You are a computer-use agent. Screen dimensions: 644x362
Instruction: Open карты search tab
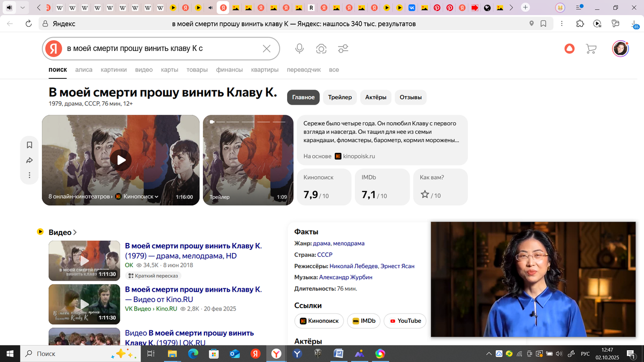tap(169, 70)
